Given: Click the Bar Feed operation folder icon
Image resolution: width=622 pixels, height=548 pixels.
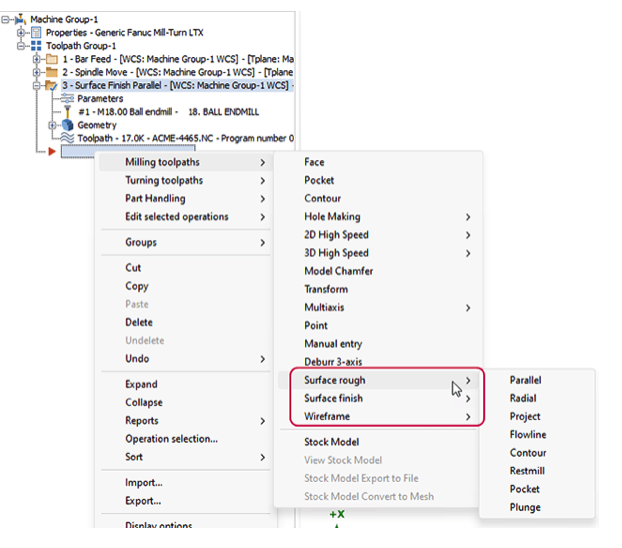Looking at the screenshot, I should (x=52, y=59).
